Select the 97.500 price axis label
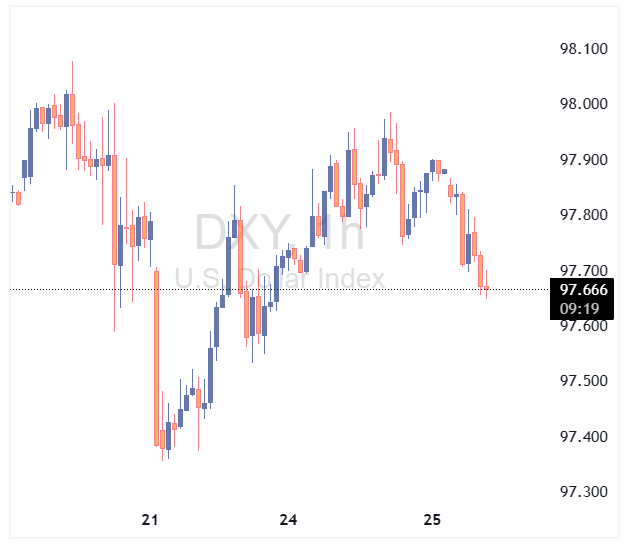This screenshot has width=629, height=553. pyautogui.click(x=580, y=381)
